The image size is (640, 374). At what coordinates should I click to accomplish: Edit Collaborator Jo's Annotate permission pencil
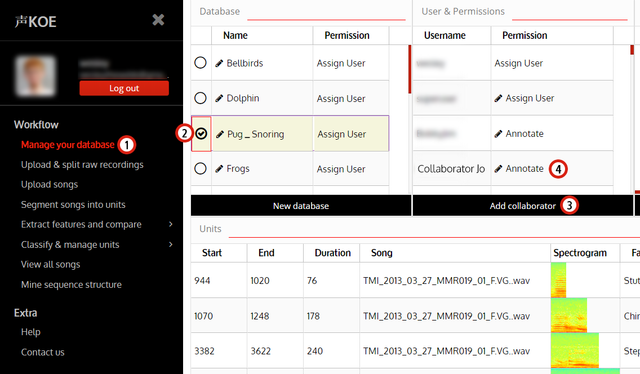coord(498,169)
